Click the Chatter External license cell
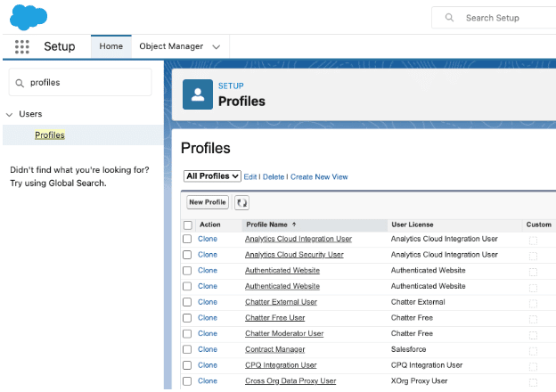This screenshot has width=556, height=392. [418, 302]
